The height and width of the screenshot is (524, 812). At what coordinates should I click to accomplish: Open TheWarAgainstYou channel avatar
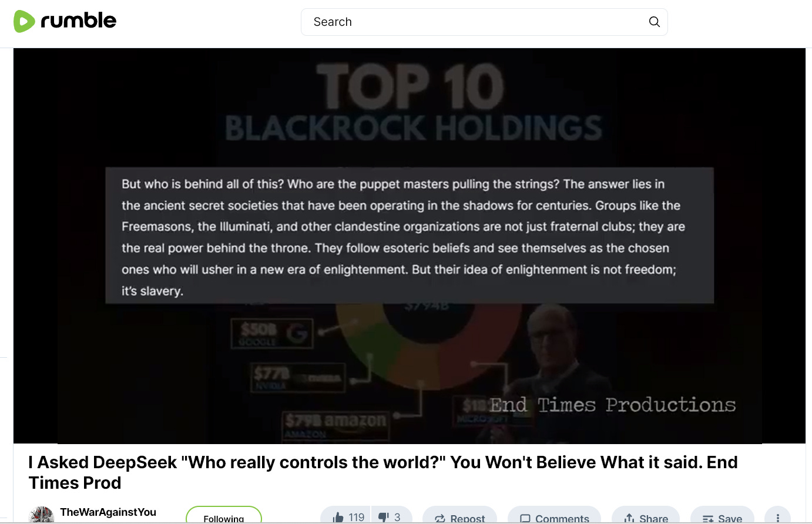pyautogui.click(x=41, y=515)
